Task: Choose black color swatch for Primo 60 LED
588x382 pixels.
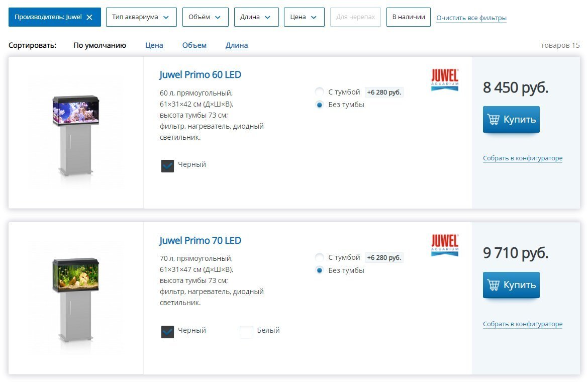Action: coord(167,166)
